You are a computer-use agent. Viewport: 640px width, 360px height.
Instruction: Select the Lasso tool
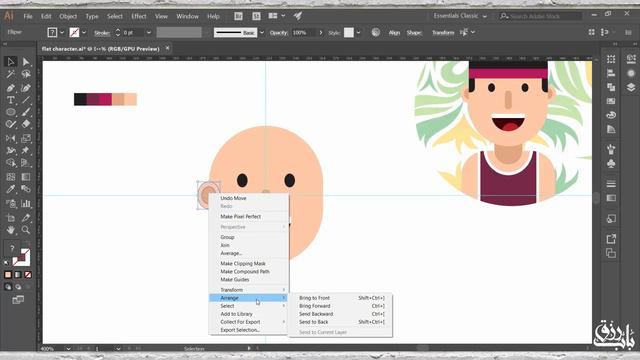26,74
